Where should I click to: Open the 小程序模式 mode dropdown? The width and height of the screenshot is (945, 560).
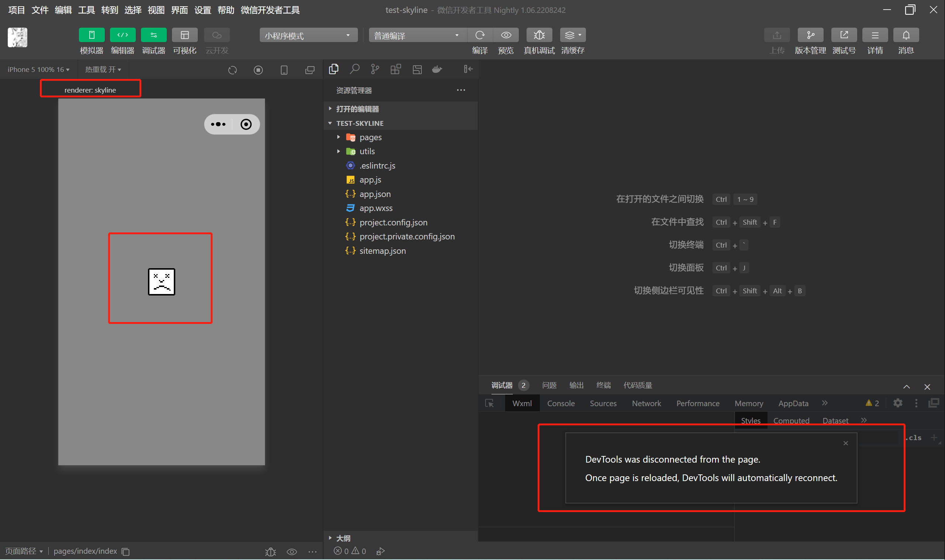(308, 35)
